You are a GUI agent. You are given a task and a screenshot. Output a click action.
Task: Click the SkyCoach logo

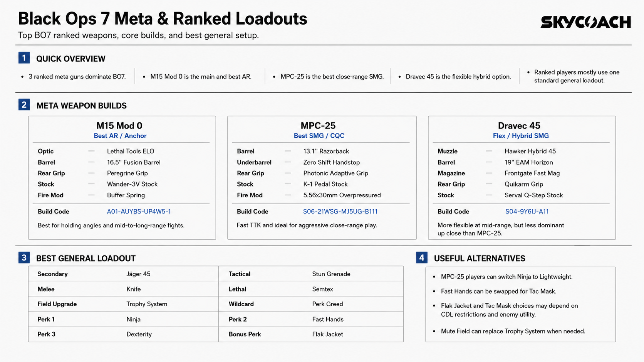(585, 22)
